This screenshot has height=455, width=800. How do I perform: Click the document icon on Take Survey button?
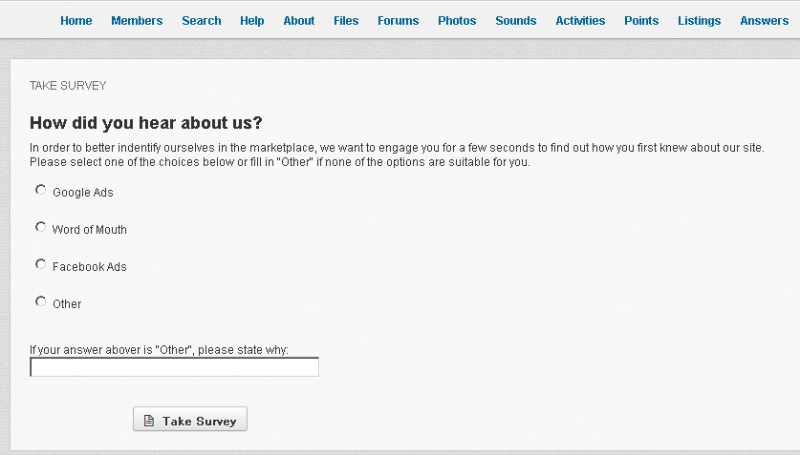click(x=149, y=421)
